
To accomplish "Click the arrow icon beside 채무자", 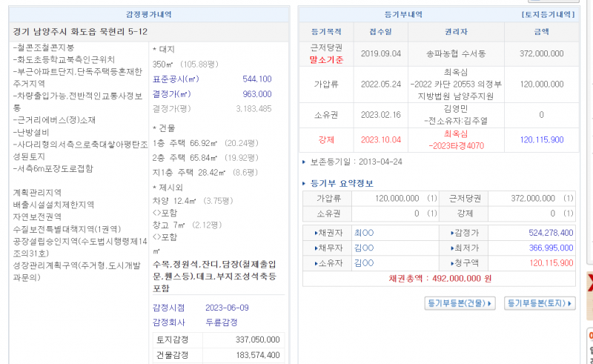I will click(x=317, y=248).
